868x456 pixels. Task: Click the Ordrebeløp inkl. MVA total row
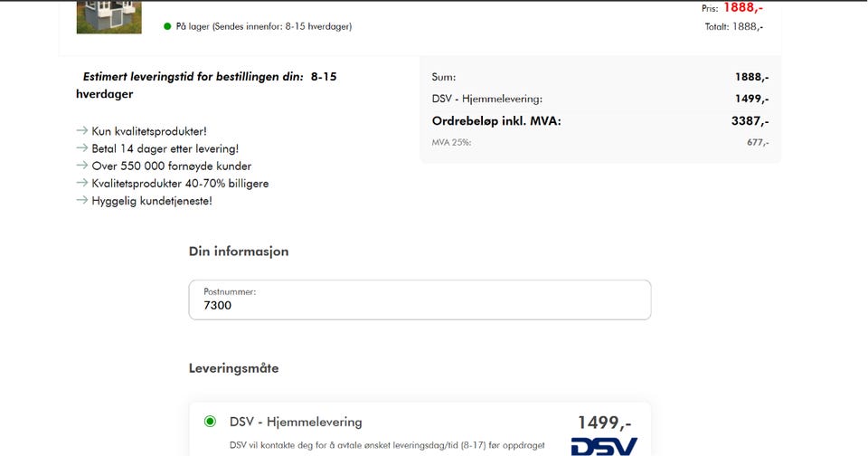pos(600,121)
